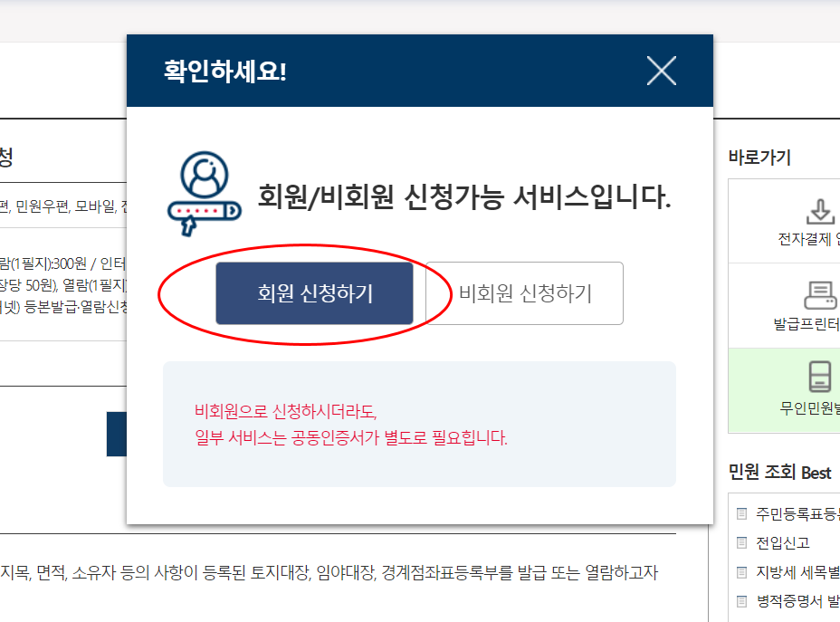Click the 바로가기 heading
Screen dimensions: 840x622
[x=759, y=157]
